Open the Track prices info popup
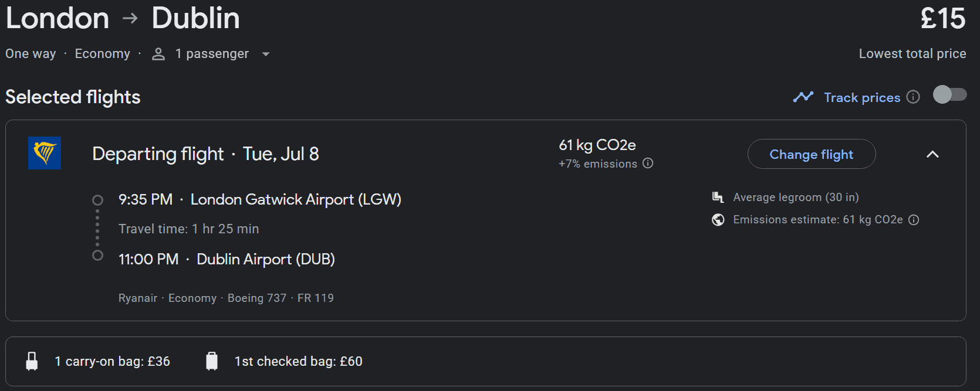The image size is (980, 391). (913, 97)
